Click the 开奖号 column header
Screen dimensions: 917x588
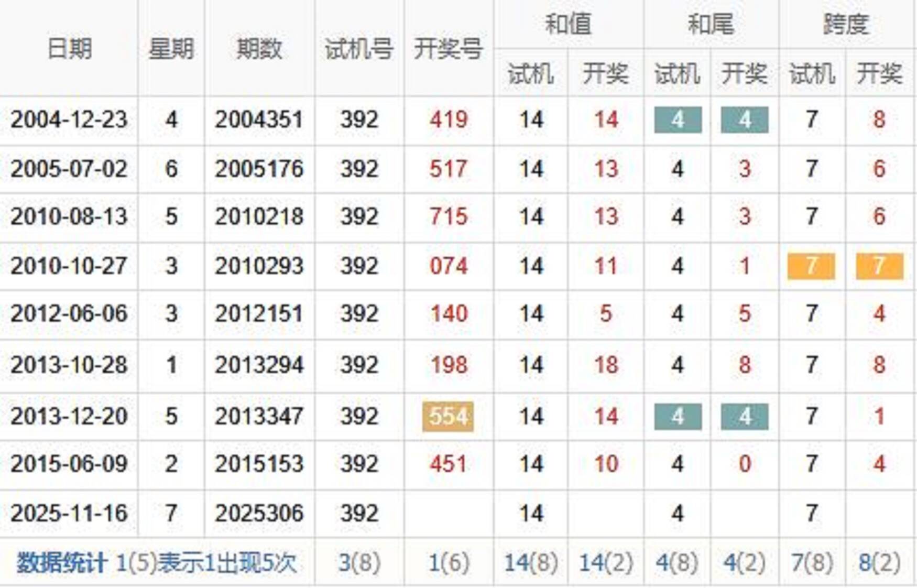coord(448,49)
